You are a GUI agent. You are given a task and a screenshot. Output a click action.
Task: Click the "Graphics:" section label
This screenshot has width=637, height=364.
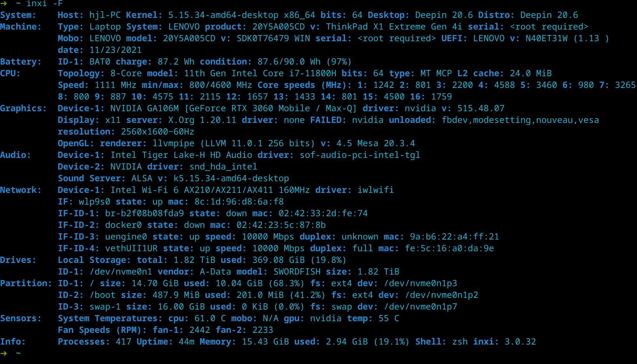pos(23,108)
